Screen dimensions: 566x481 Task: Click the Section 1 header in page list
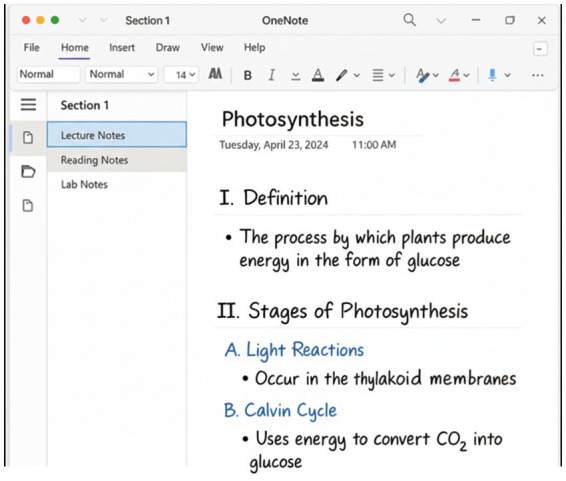[84, 105]
